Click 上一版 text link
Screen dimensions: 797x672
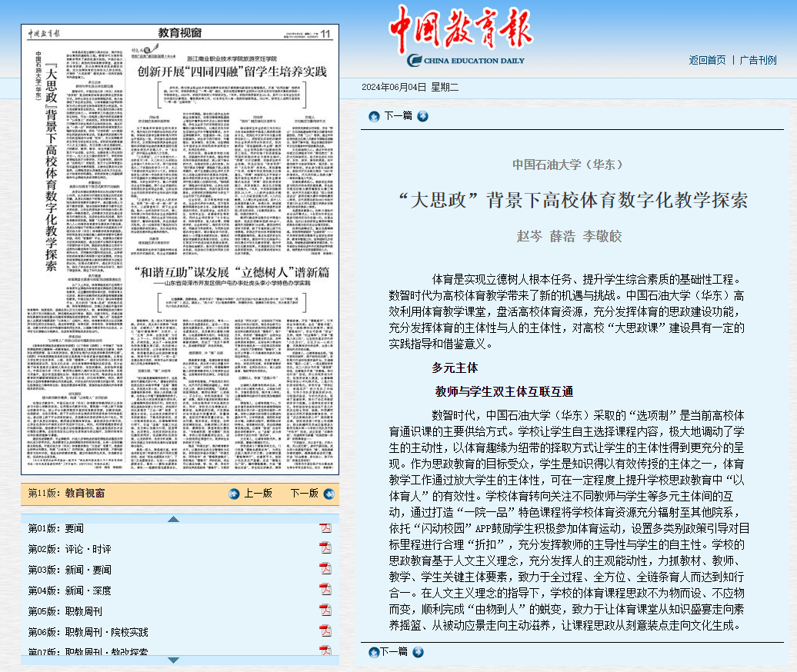pyautogui.click(x=258, y=494)
